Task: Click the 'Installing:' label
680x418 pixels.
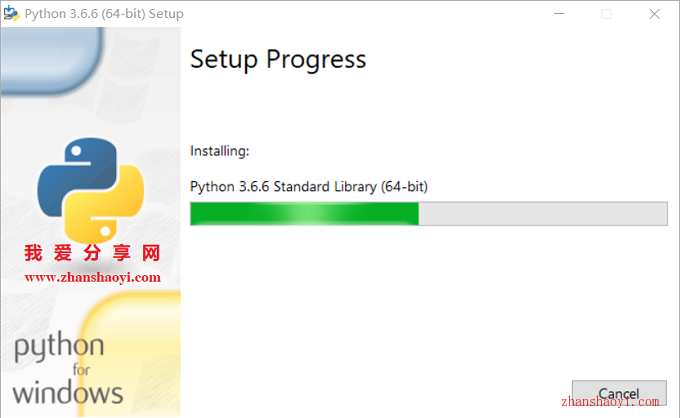Action: pos(220,151)
